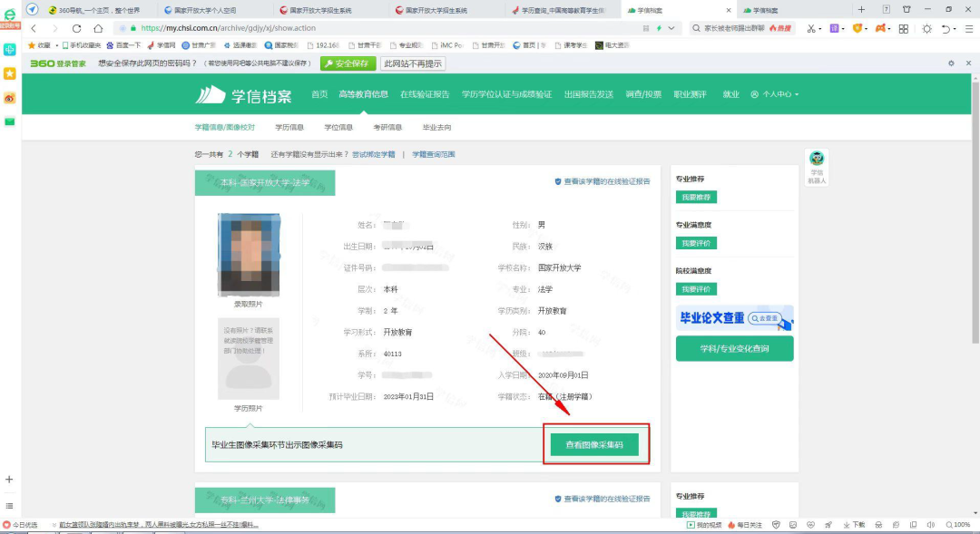
Task: Switch to the 考研信息 sub-tab
Action: tap(387, 128)
